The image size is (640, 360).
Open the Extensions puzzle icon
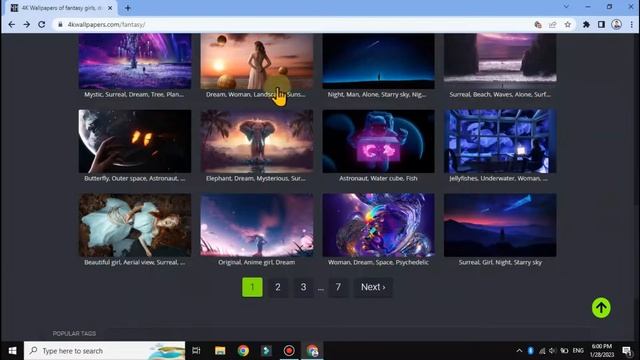(x=586, y=24)
